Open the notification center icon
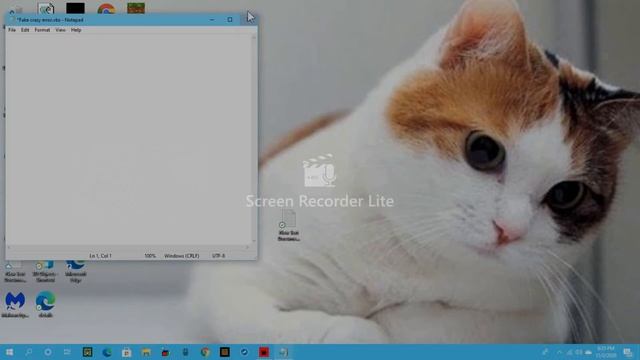The image size is (640, 360). coord(628,352)
